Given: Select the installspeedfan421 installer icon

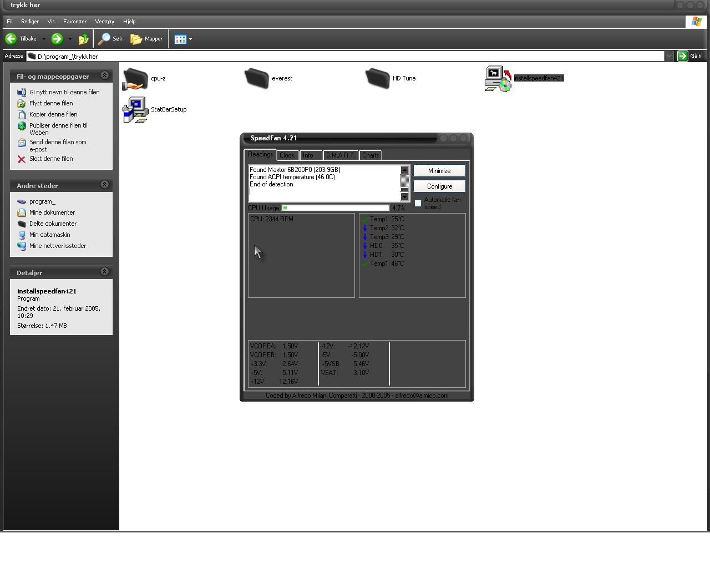Looking at the screenshot, I should [498, 79].
